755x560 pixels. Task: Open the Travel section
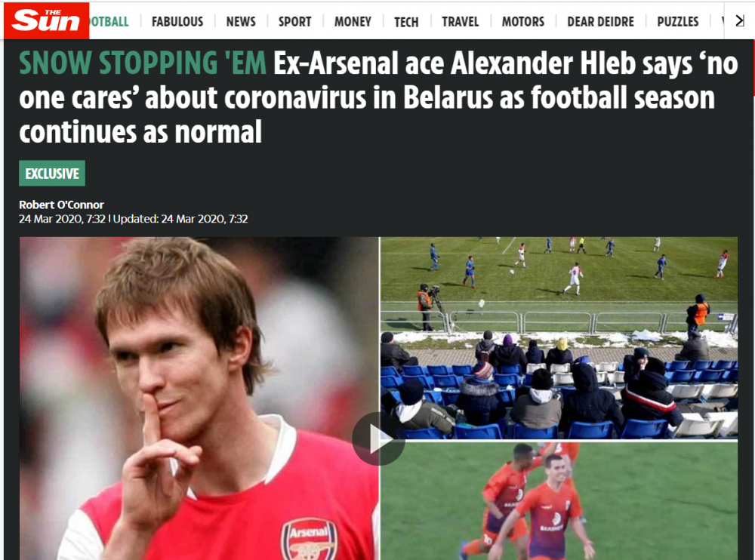461,22
